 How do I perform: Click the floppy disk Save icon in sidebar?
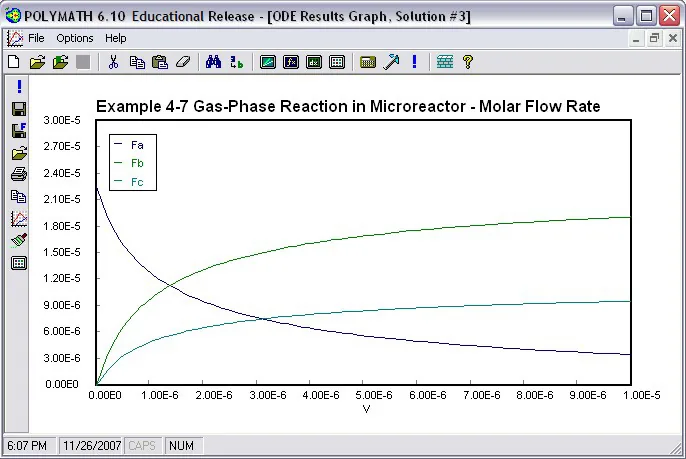(19, 109)
